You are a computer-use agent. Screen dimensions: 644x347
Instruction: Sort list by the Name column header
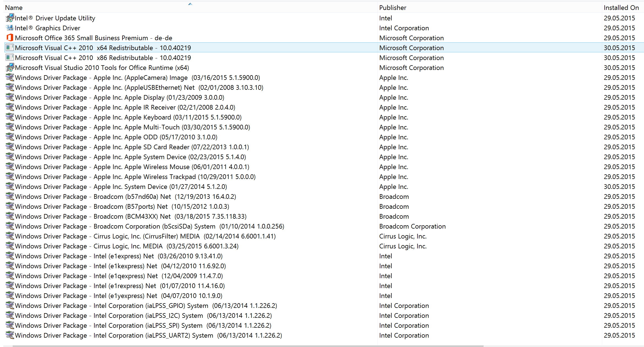click(14, 8)
